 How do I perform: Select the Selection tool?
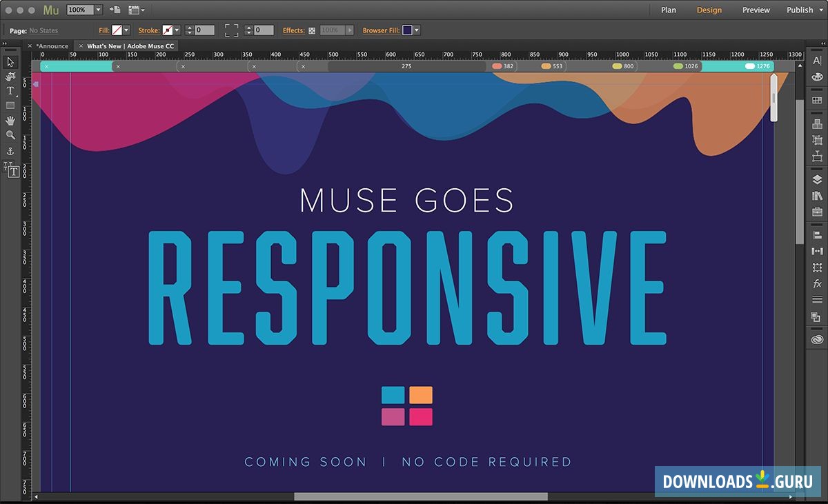coord(10,62)
